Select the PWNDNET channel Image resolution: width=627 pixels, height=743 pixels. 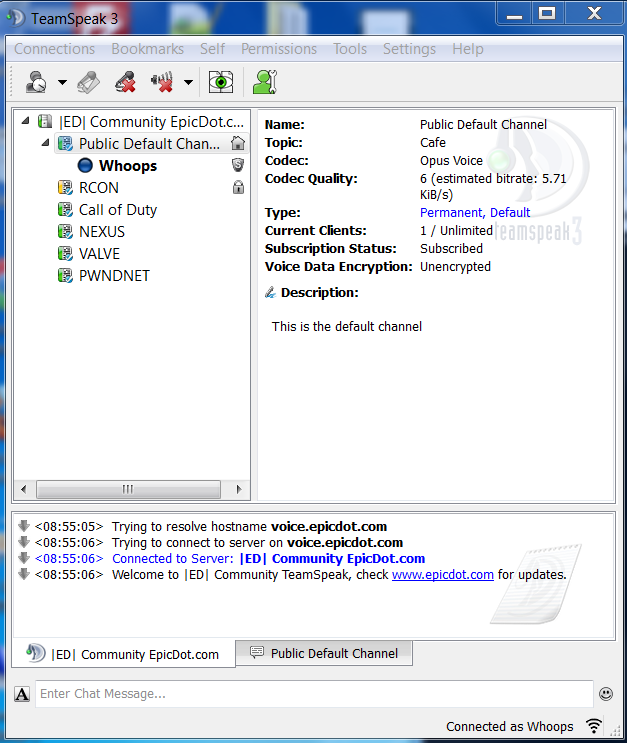pos(114,276)
